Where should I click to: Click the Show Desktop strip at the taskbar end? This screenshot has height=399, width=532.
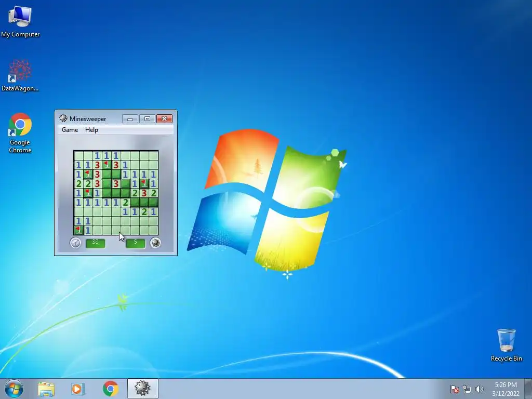pos(528,389)
